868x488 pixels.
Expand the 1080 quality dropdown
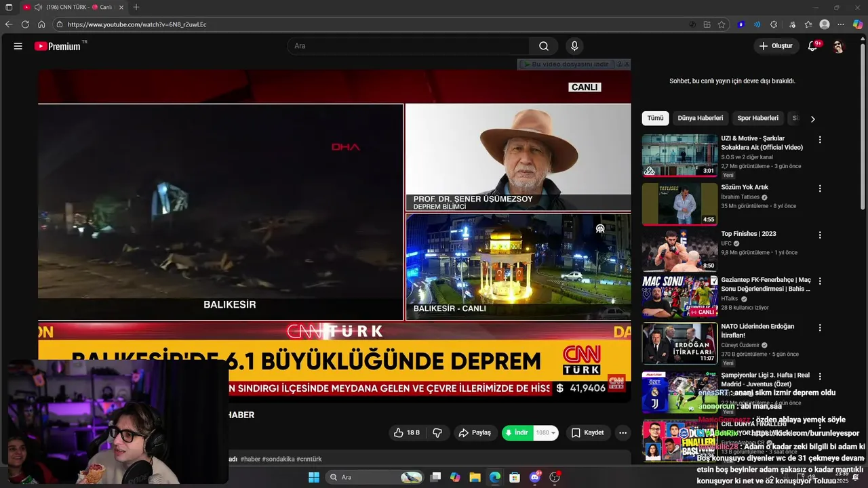tap(546, 432)
